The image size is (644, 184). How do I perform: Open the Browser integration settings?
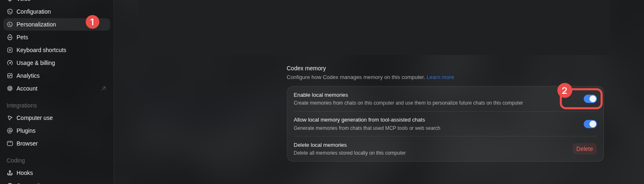57,143
